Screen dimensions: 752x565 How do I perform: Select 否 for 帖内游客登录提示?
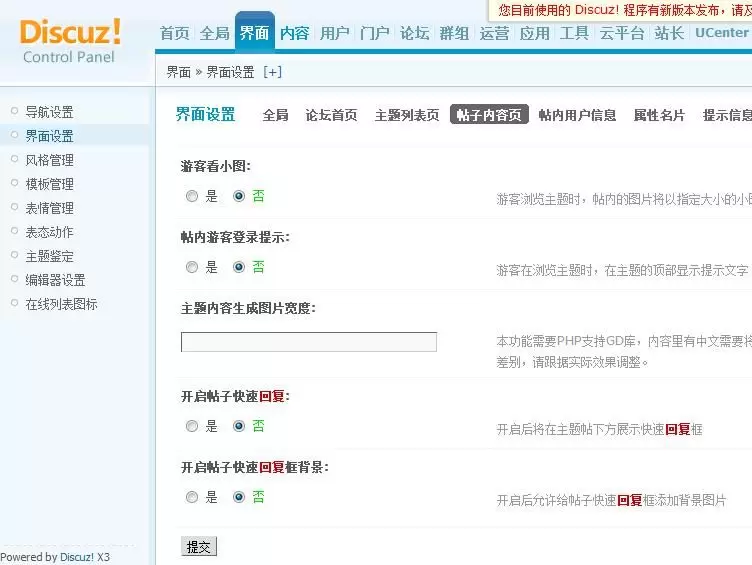point(239,267)
